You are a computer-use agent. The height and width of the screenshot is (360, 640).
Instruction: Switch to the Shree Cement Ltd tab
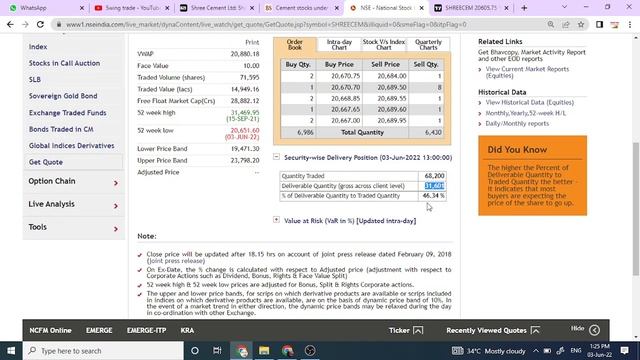coord(217,8)
